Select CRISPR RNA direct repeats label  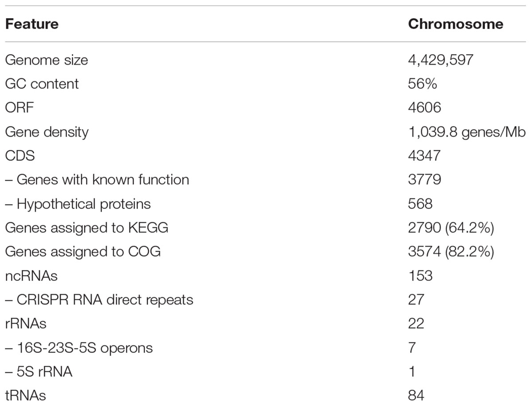(99, 300)
